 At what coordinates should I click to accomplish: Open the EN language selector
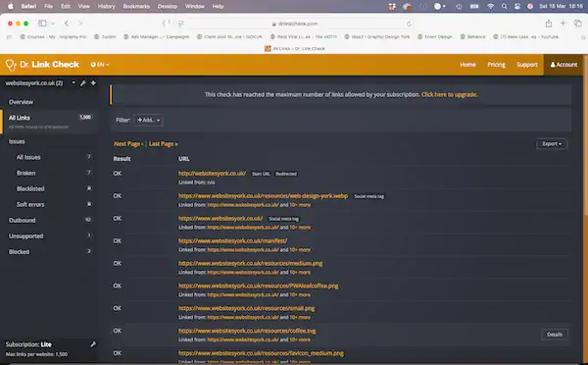click(x=100, y=65)
